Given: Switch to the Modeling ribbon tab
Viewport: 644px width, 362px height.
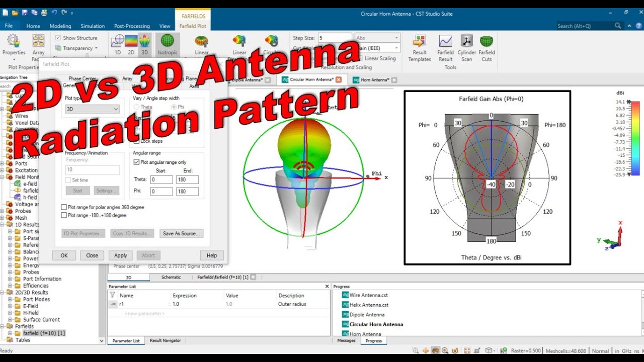Looking at the screenshot, I should (60, 26).
